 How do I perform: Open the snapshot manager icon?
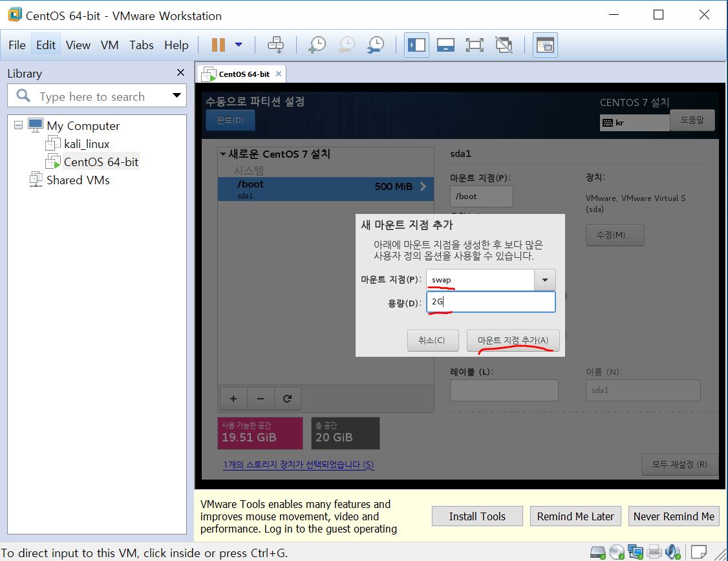tap(375, 45)
